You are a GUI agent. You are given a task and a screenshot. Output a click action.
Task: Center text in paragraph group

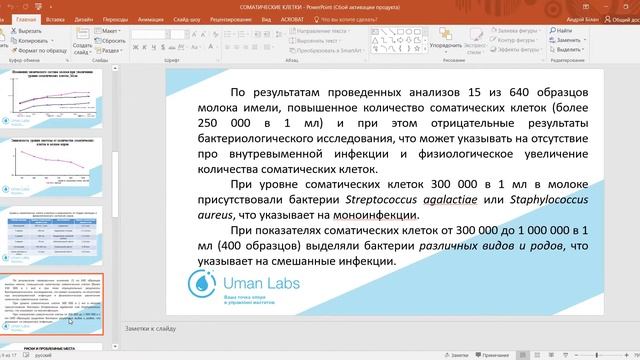click(236, 47)
